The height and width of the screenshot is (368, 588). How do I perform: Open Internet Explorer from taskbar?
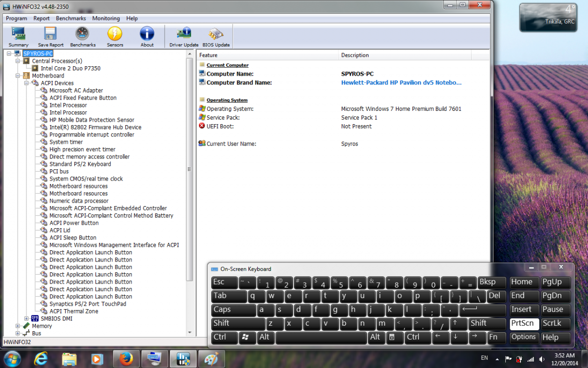[x=41, y=360]
